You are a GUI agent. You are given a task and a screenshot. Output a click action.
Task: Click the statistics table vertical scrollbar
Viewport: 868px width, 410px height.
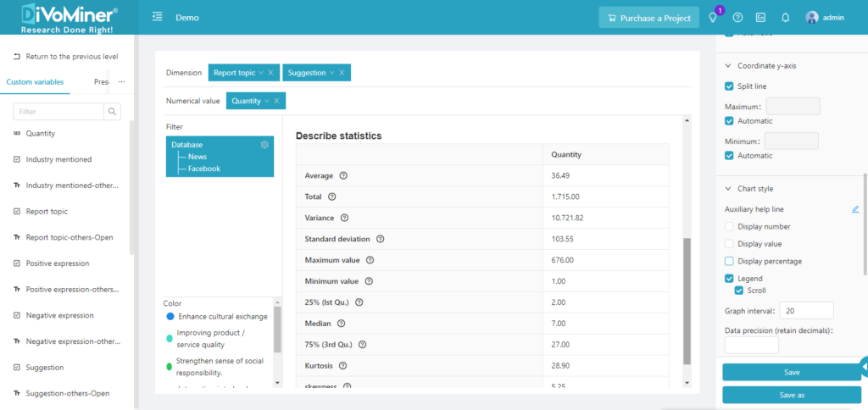tap(687, 302)
